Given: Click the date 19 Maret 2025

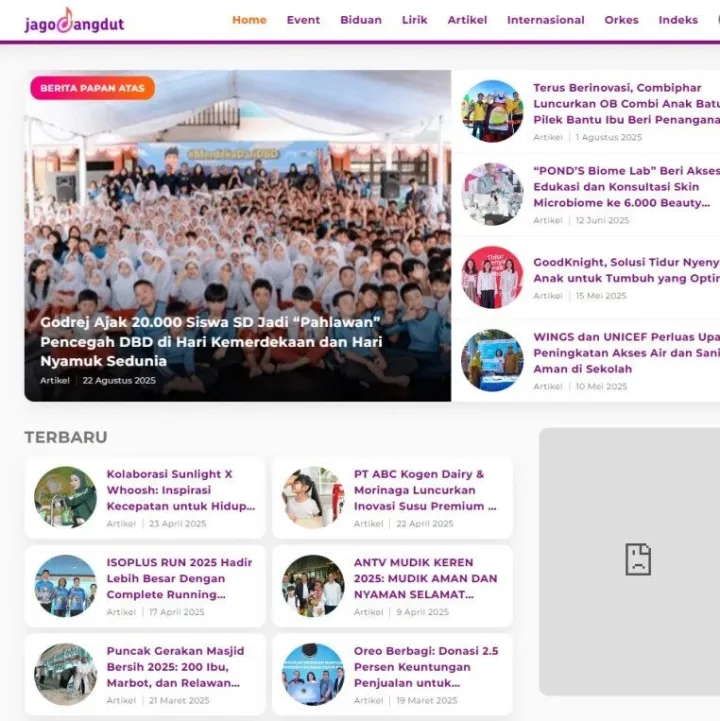Looking at the screenshot, I should coord(427,700).
